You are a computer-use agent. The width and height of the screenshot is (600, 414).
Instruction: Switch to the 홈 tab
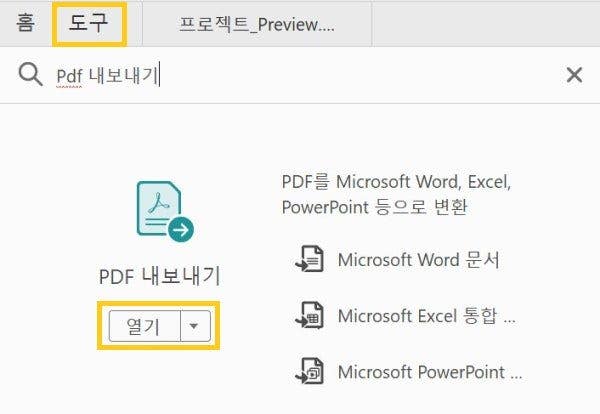pos(25,23)
